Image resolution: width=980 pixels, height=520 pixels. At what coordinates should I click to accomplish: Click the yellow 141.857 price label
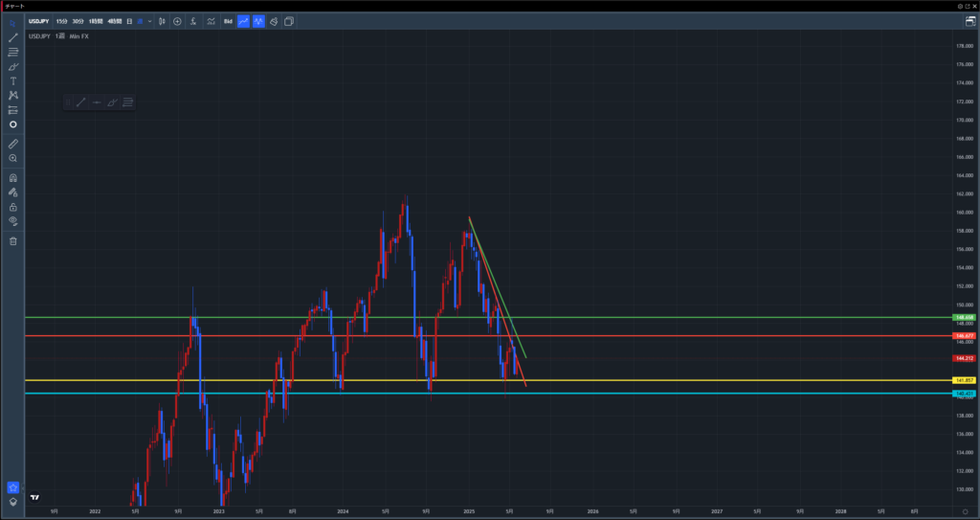[x=965, y=380]
